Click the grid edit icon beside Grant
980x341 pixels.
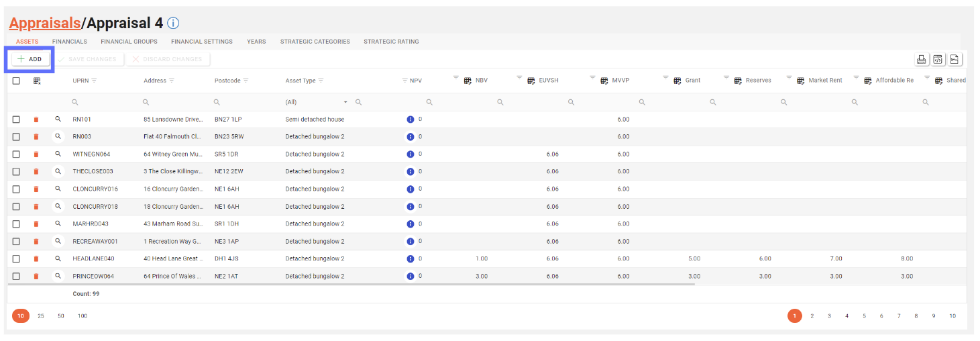(x=677, y=81)
